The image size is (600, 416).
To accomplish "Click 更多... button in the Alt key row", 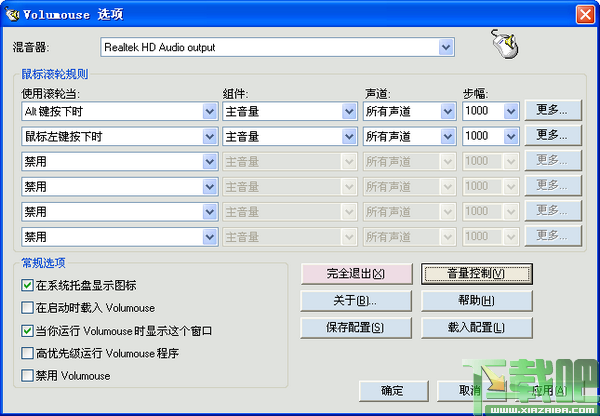I will tap(553, 110).
